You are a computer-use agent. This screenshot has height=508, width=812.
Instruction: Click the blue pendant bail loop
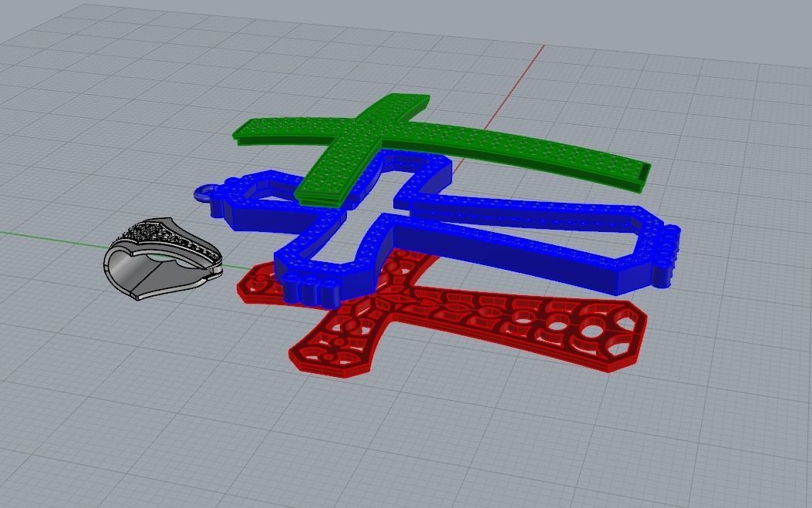(207, 193)
